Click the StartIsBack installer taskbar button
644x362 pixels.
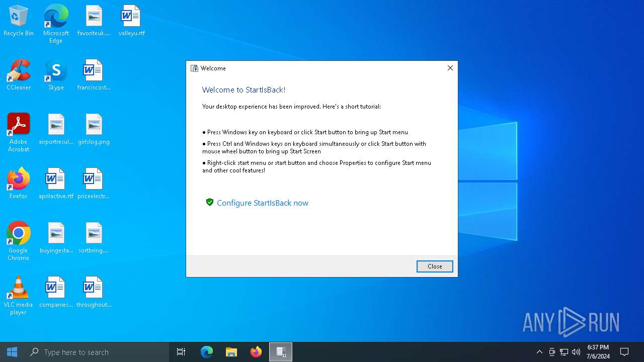click(281, 352)
